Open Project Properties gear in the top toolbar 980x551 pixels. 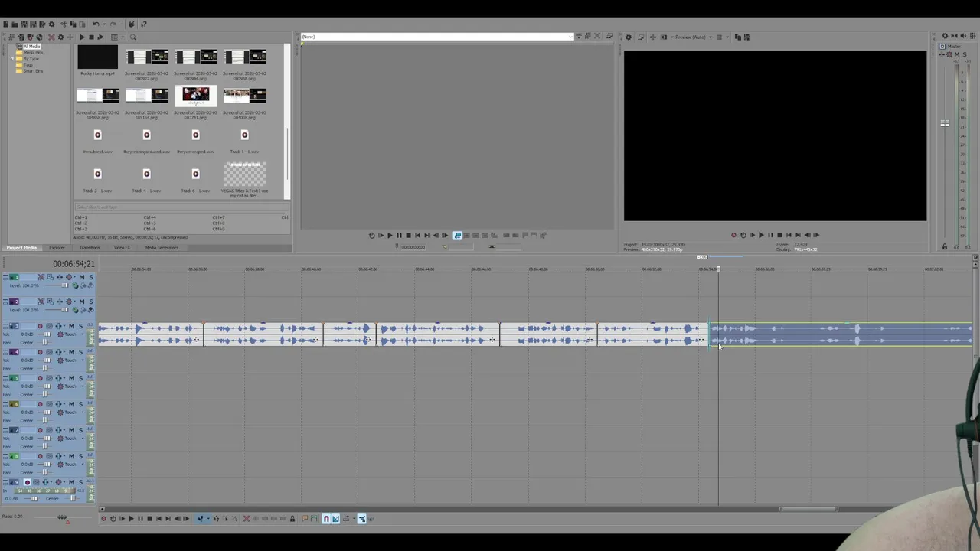tap(51, 24)
